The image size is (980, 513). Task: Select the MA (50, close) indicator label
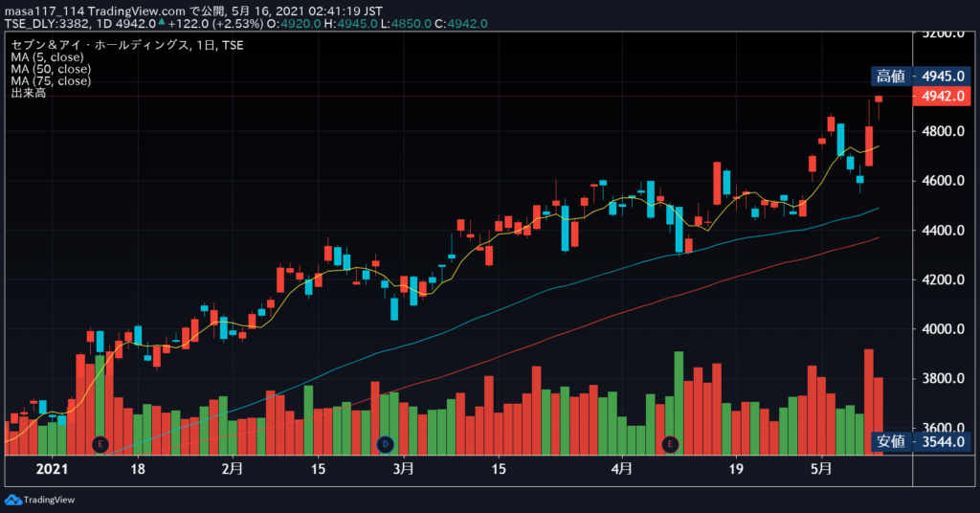pos(51,69)
